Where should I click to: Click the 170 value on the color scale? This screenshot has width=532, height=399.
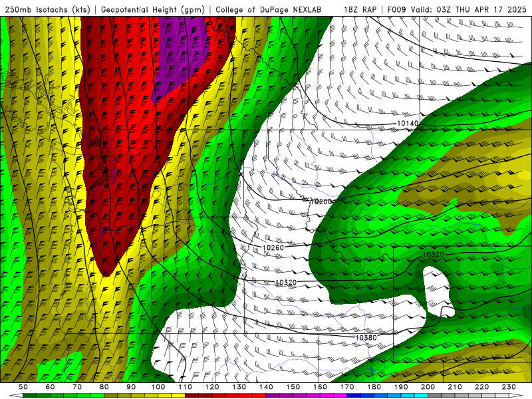347,387
